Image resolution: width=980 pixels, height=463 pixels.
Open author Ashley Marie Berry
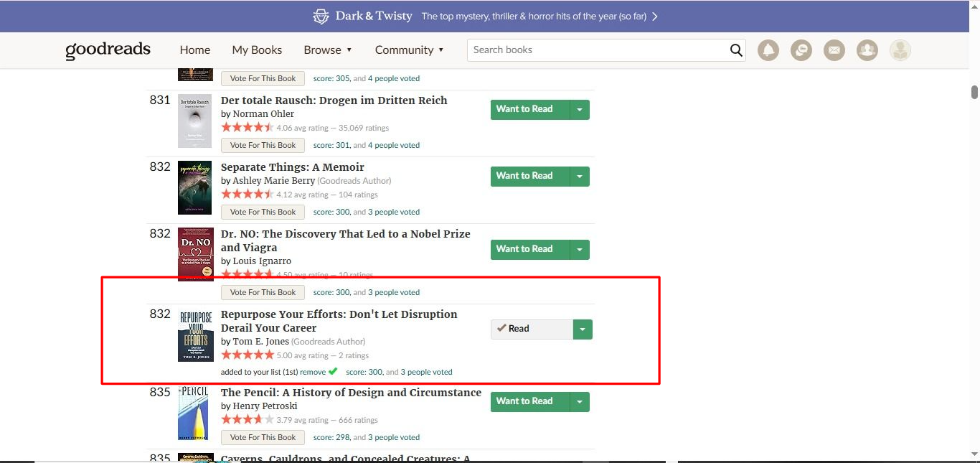click(273, 180)
